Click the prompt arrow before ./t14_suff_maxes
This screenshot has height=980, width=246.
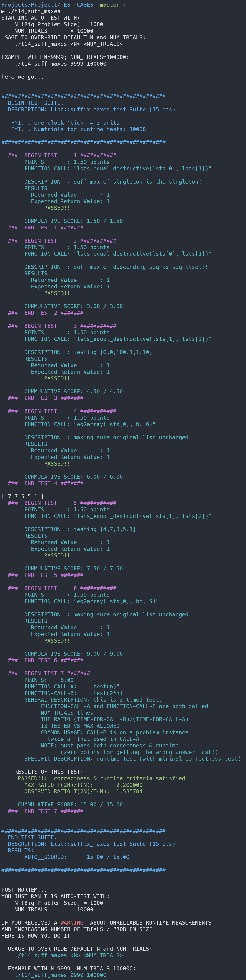3,11
